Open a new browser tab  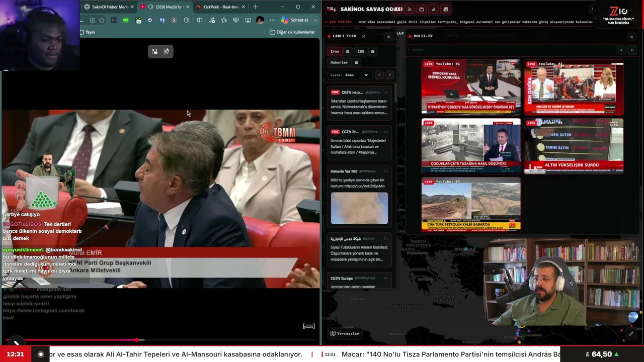coord(255,7)
